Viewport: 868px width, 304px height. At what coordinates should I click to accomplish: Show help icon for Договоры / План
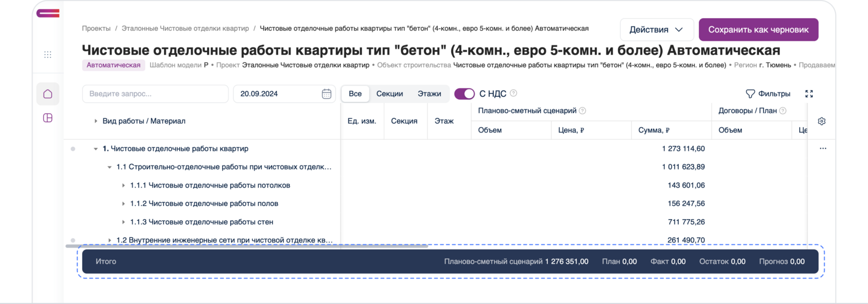point(783,111)
